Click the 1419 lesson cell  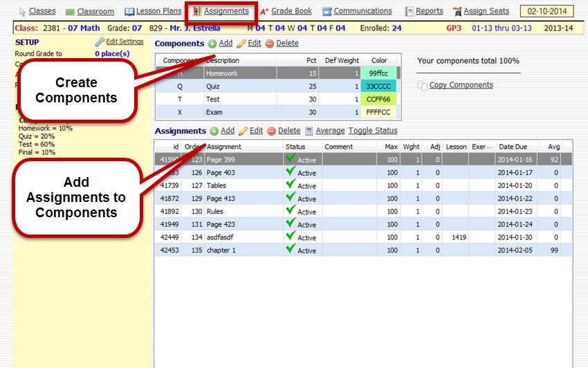point(459,237)
